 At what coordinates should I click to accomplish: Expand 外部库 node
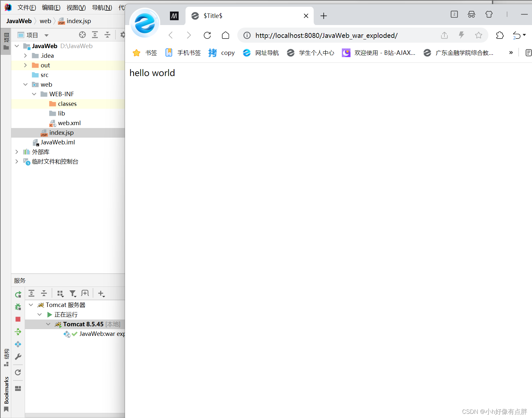17,152
